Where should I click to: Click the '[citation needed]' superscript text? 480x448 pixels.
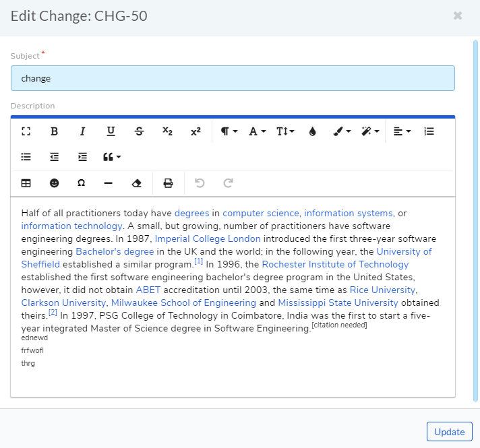[x=339, y=325]
